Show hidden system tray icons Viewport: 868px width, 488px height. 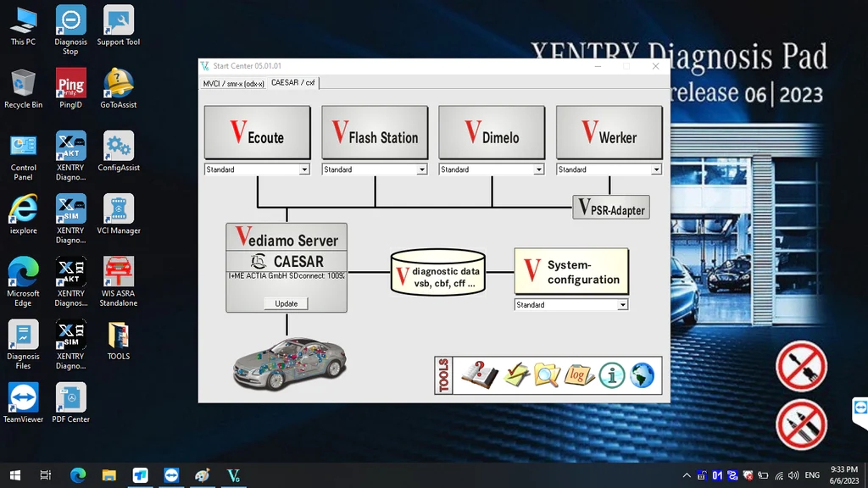687,475
